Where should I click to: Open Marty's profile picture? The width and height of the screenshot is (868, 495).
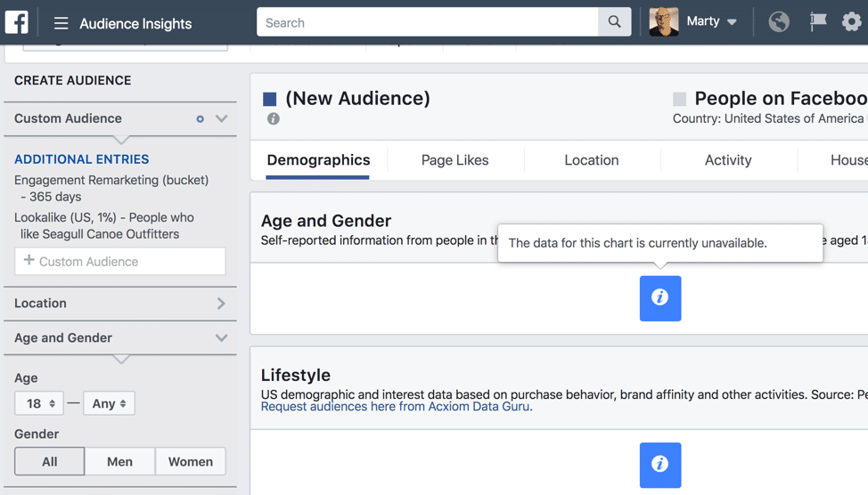664,21
